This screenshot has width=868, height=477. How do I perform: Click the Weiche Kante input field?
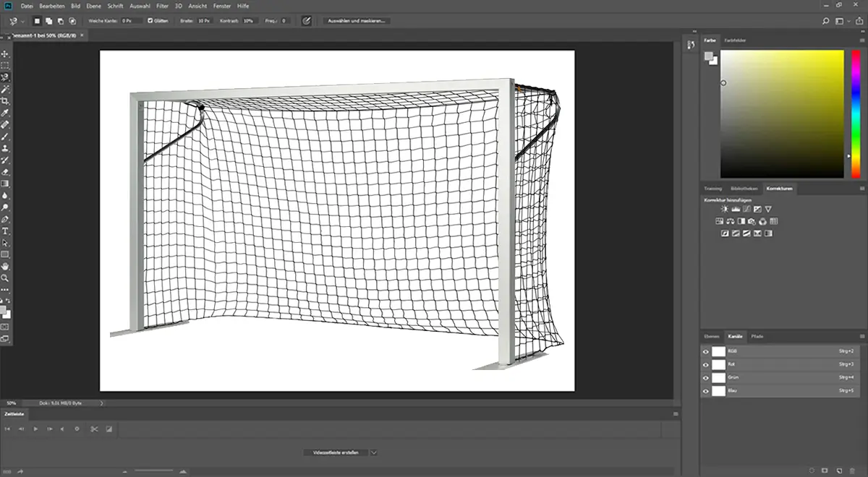(x=132, y=21)
